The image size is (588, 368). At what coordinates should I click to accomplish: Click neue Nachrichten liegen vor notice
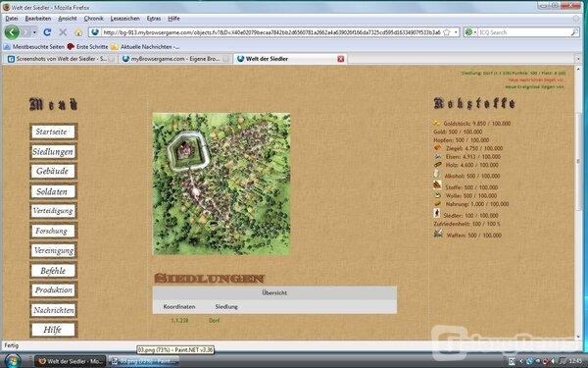tap(536, 80)
